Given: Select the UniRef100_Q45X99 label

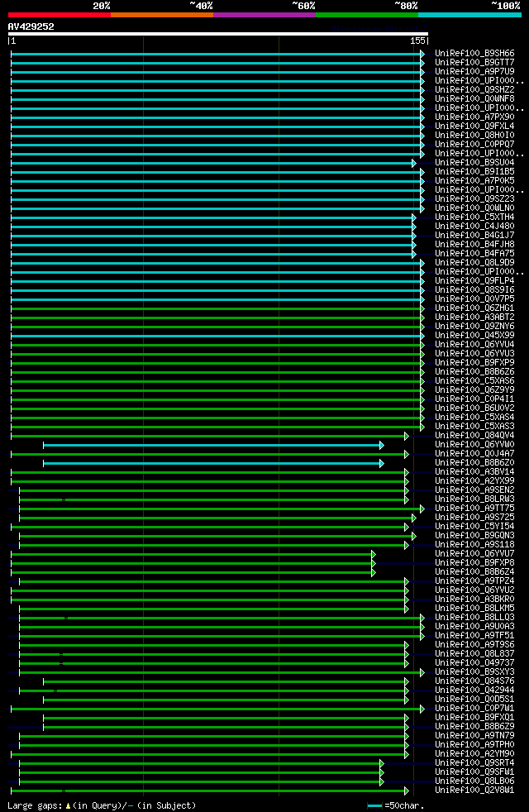Looking at the screenshot, I should coord(474,336).
